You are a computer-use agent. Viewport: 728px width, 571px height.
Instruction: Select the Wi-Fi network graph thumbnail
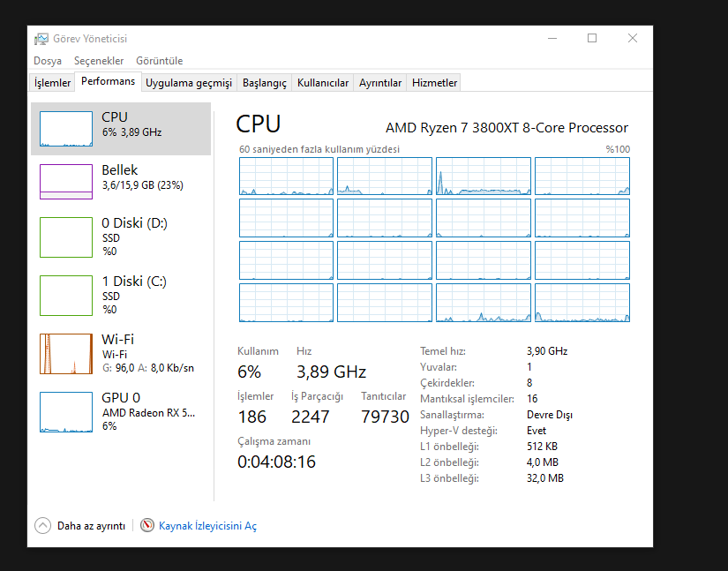(x=66, y=353)
